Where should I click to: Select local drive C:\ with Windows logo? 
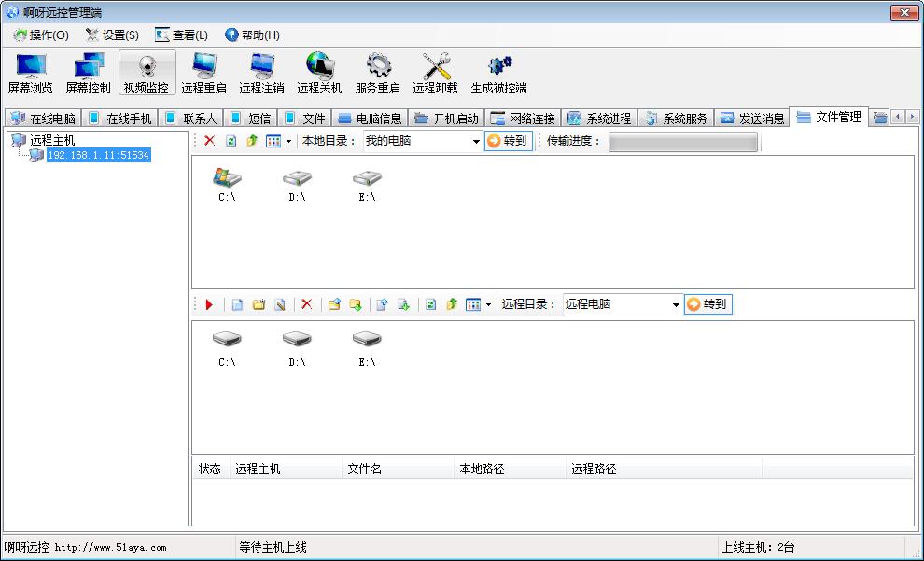point(227,185)
